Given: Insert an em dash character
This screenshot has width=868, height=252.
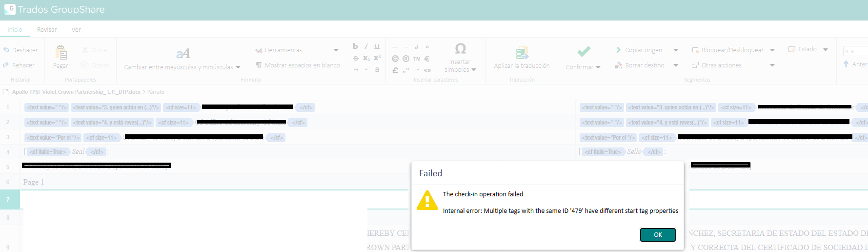Looking at the screenshot, I should pyautogui.click(x=395, y=47).
